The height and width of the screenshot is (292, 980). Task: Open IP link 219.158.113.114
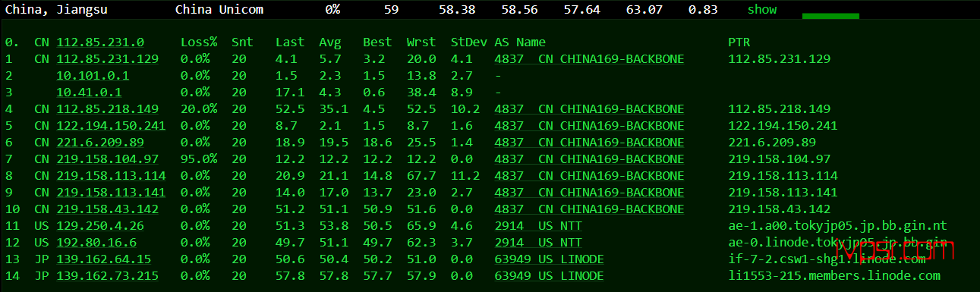point(111,176)
